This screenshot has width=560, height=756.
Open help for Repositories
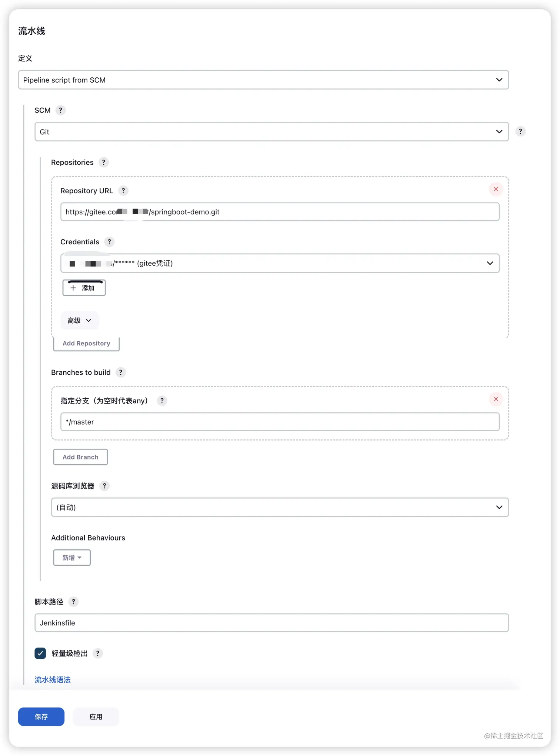click(x=104, y=163)
